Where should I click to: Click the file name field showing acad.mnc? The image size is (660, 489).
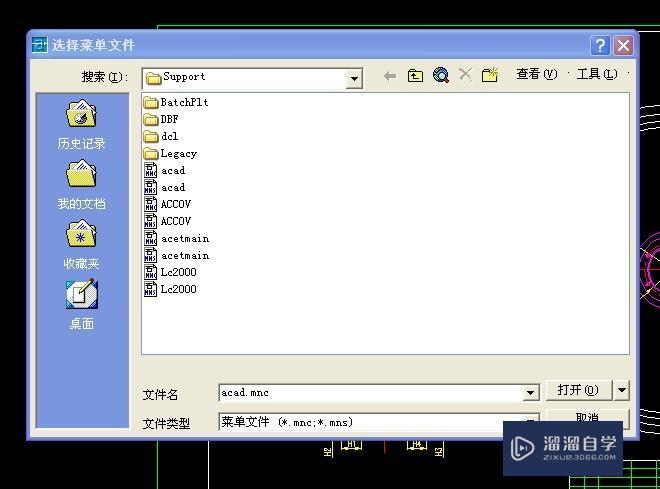tap(371, 393)
